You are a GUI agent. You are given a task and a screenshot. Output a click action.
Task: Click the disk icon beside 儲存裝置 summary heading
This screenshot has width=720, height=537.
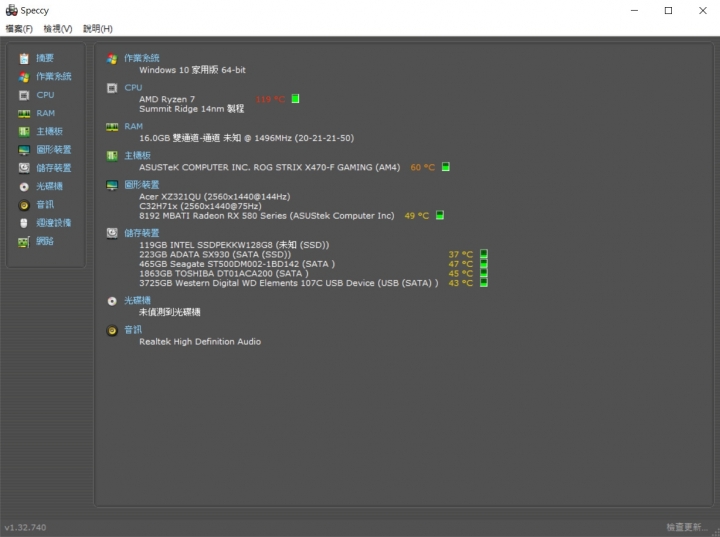tap(112, 233)
